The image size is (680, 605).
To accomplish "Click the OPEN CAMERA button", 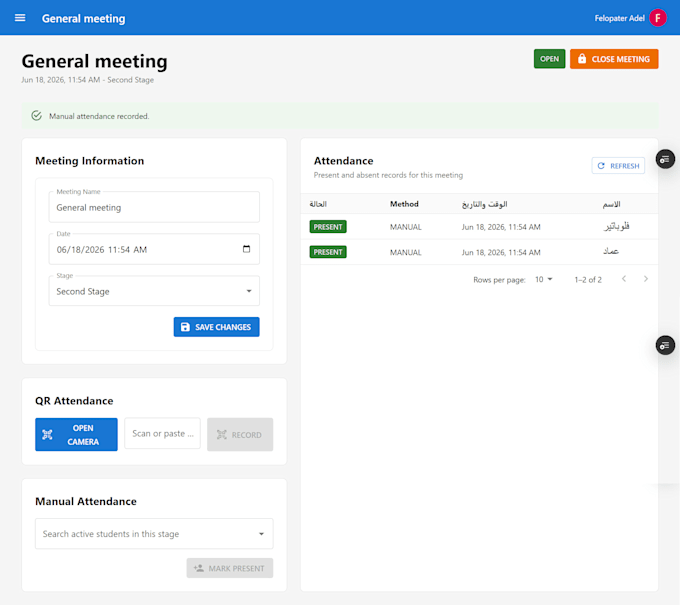I will 76,435.
